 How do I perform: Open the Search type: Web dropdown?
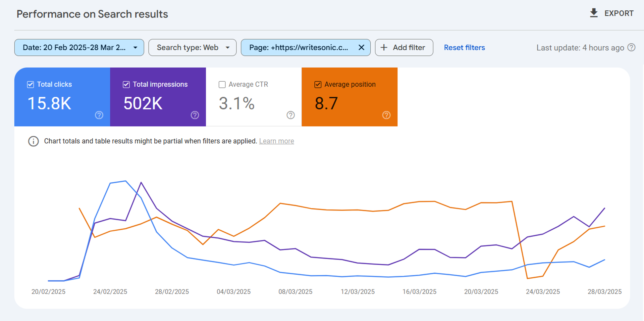193,47
